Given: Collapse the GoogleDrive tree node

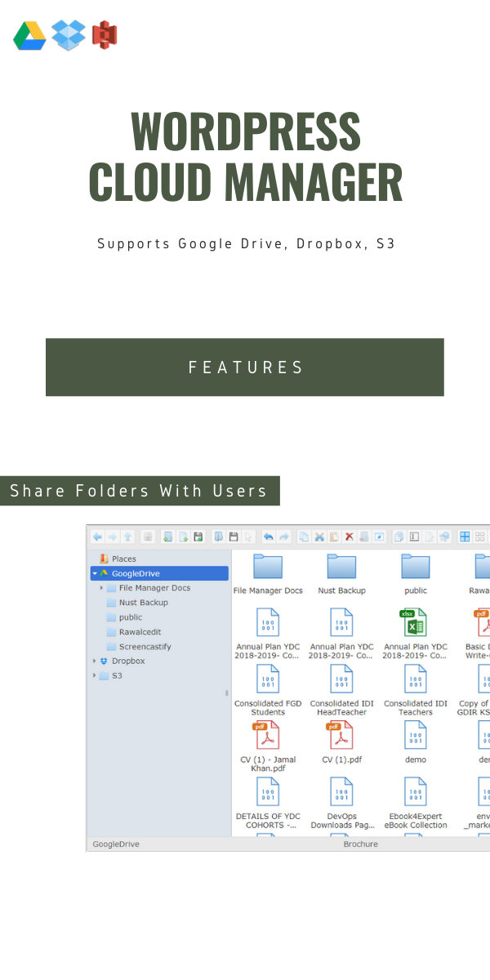Looking at the screenshot, I should point(95,573).
